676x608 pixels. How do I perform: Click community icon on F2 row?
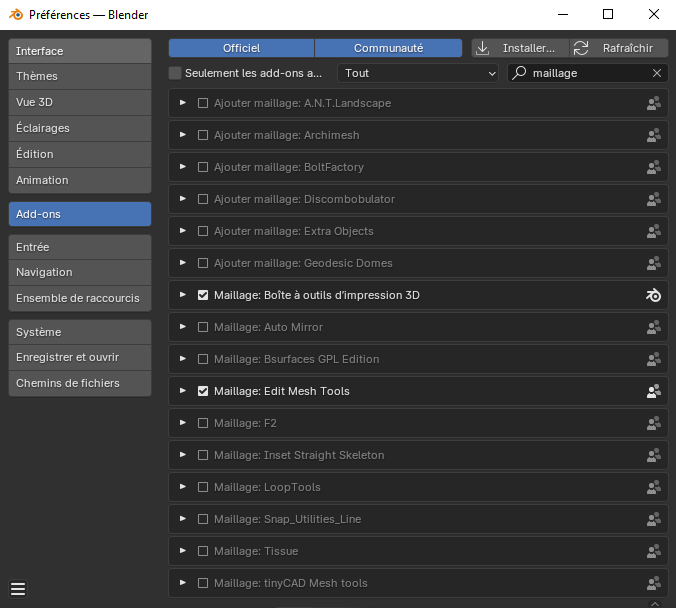[x=654, y=423]
